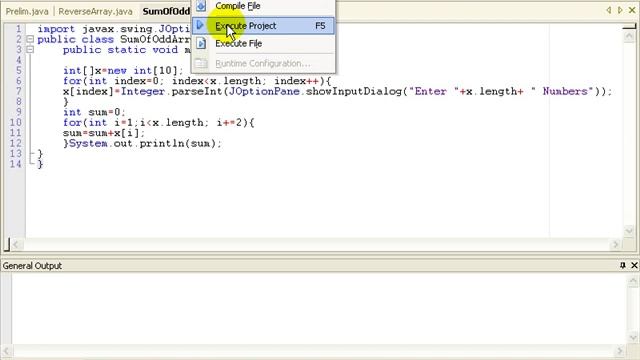Show previous tabs with left arrow
The height and width of the screenshot is (360, 640).
pyautogui.click(x=609, y=10)
